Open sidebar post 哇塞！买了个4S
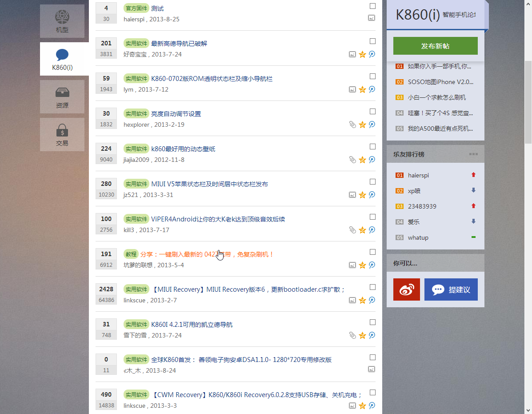This screenshot has width=532, height=414. click(x=440, y=113)
